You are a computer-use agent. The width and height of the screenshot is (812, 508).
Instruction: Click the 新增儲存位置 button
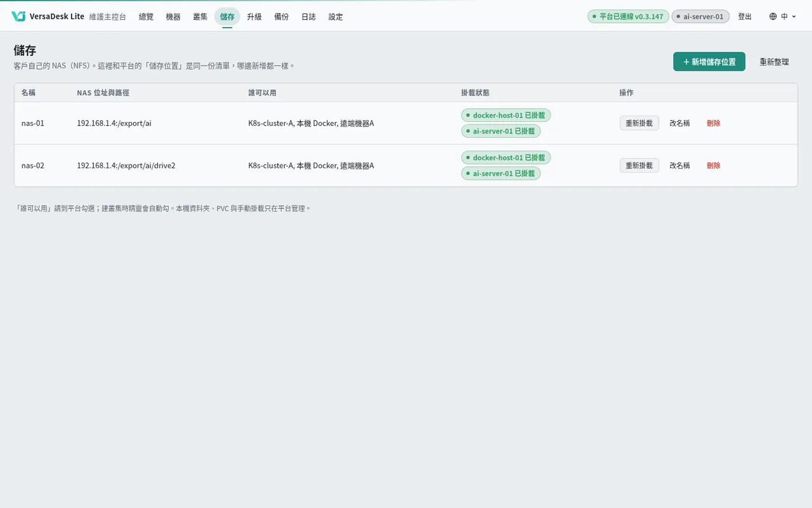pos(709,62)
